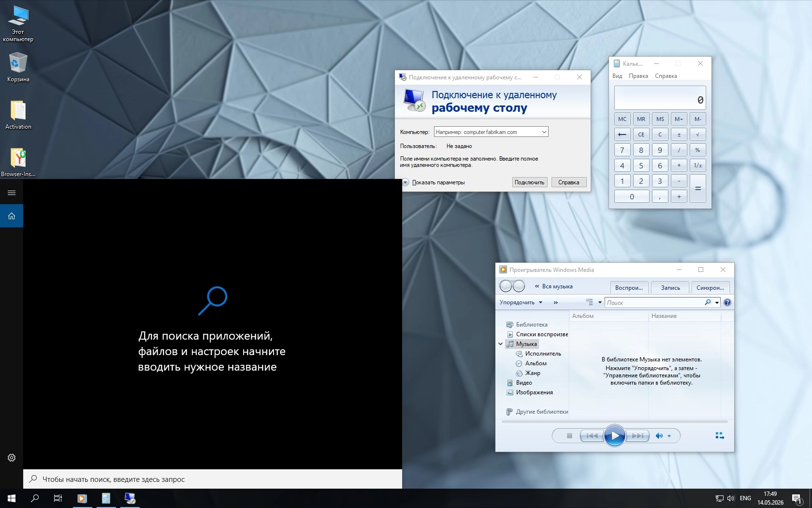Viewport: 812px width, 508px height.
Task: Click the Подключить button
Action: point(529,182)
